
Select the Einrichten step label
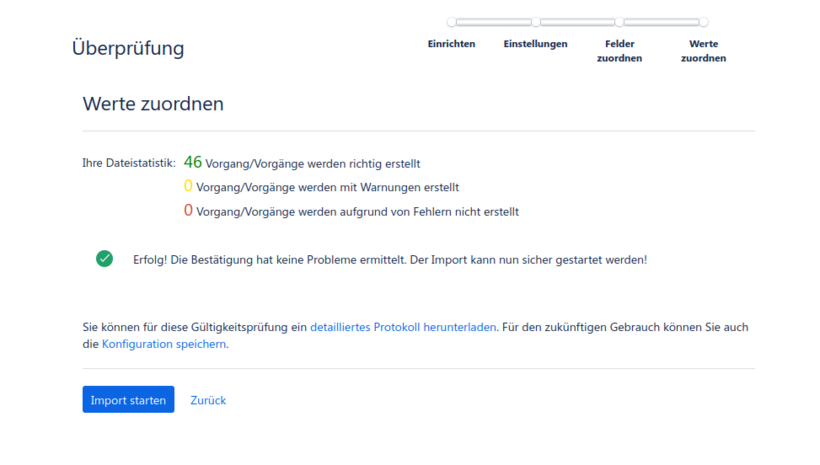(x=451, y=44)
